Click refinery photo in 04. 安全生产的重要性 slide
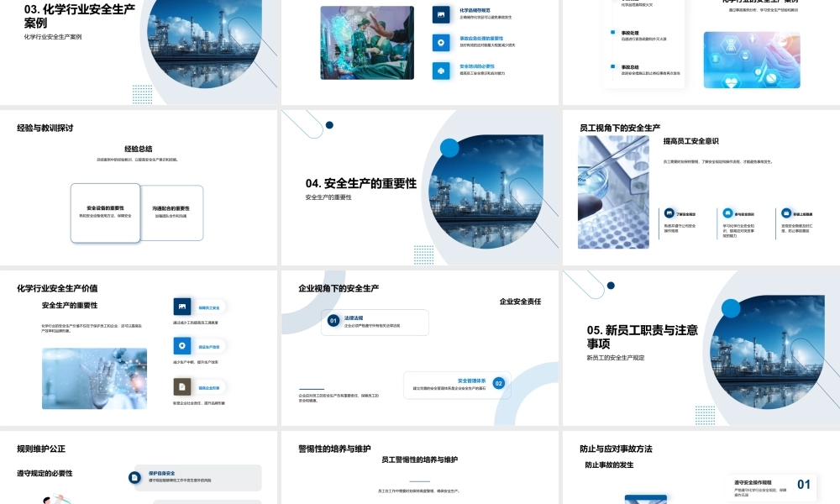Viewport: 840px width, 504px height. (x=486, y=192)
